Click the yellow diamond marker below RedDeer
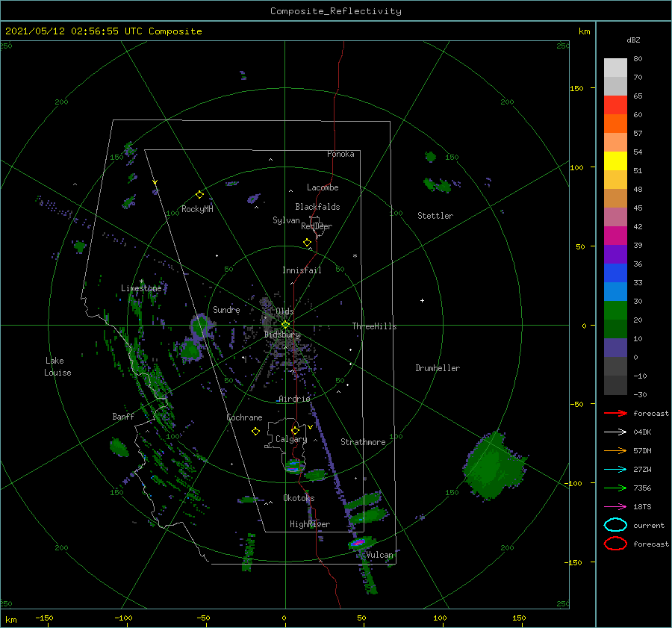Image resolution: width=672 pixels, height=628 pixels. click(x=307, y=242)
